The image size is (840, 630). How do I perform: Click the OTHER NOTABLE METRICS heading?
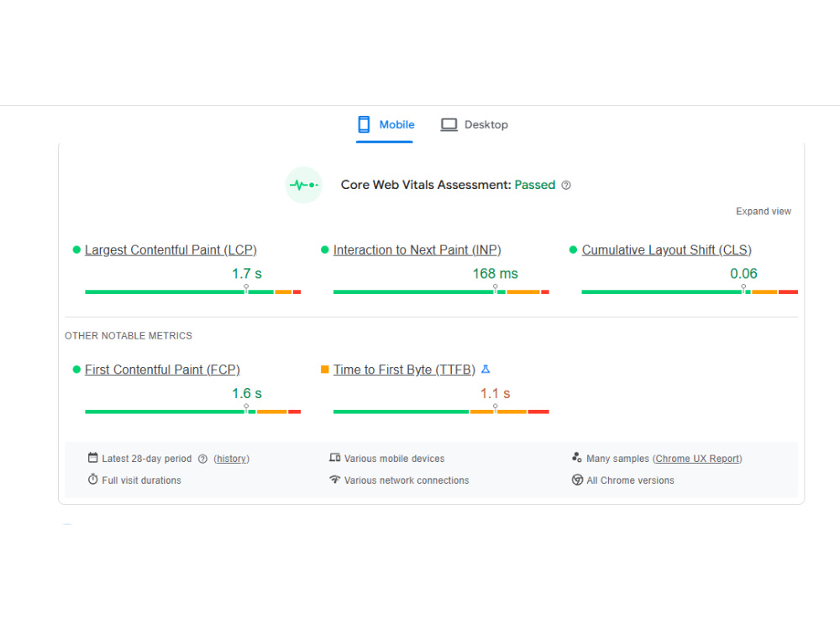coord(129,336)
